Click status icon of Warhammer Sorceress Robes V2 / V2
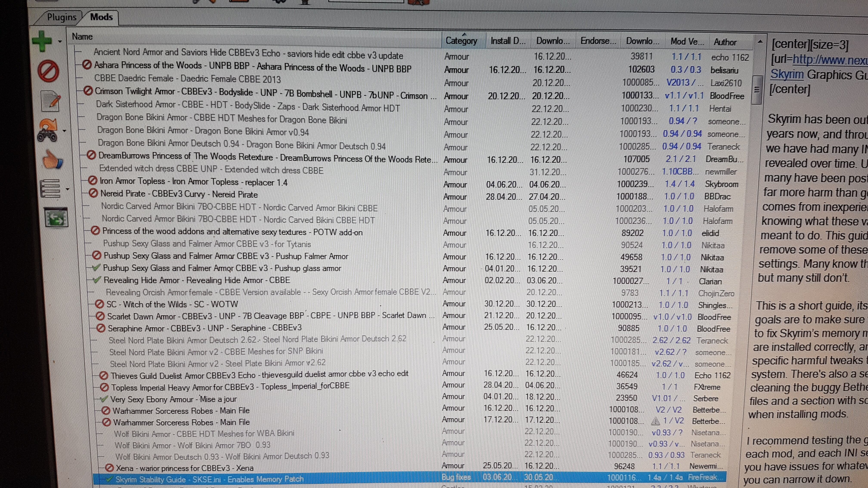The height and width of the screenshot is (488, 868). (x=106, y=411)
